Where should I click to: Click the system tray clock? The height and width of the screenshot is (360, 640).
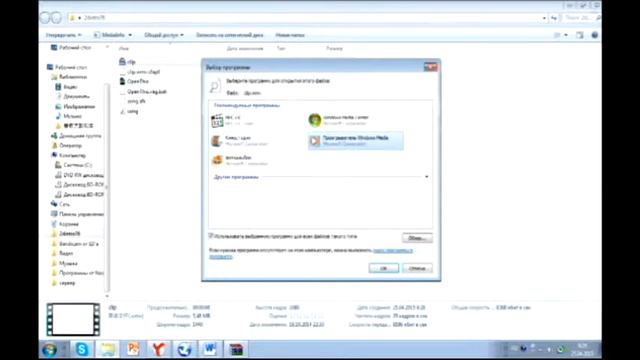click(582, 350)
